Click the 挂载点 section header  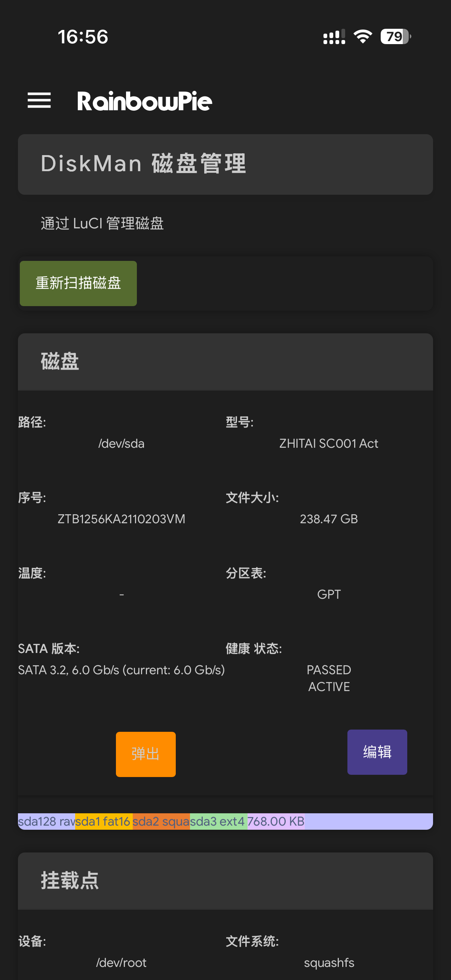[x=70, y=880]
